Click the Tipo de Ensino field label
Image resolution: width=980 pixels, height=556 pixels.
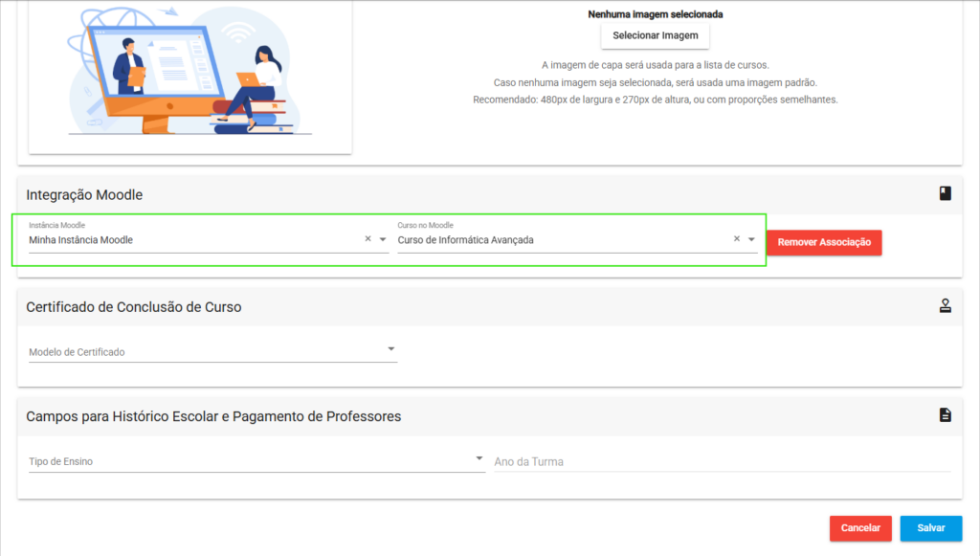coord(60,462)
